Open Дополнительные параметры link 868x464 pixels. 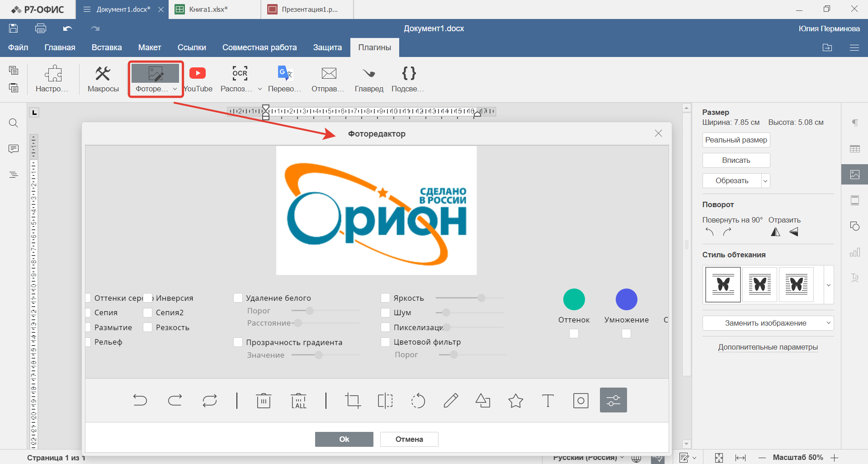click(x=768, y=347)
